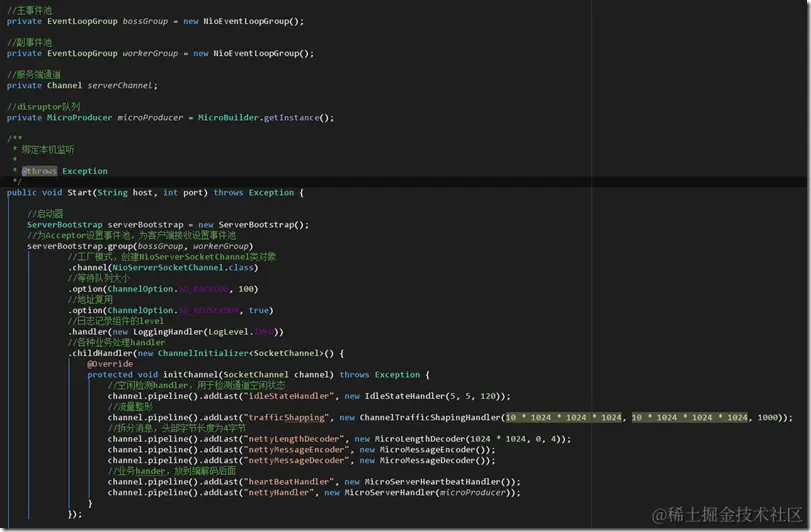Click MicroBuilder.getInstance() call

click(266, 118)
